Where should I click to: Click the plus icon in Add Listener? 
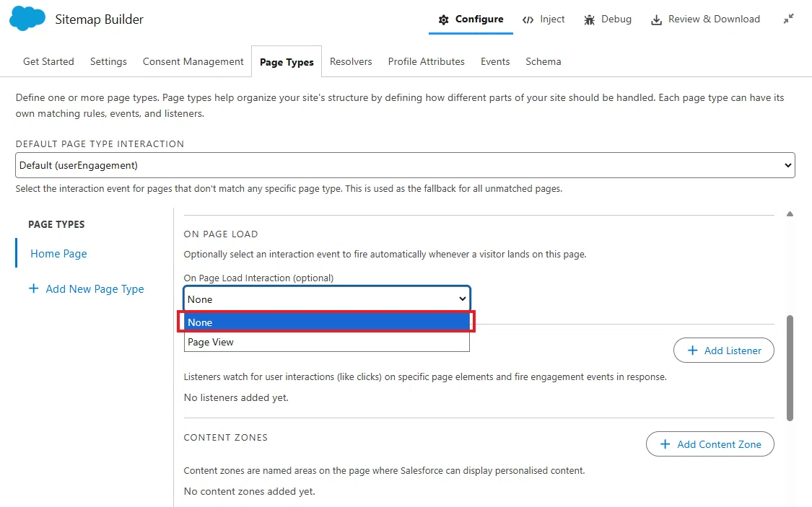coord(692,351)
